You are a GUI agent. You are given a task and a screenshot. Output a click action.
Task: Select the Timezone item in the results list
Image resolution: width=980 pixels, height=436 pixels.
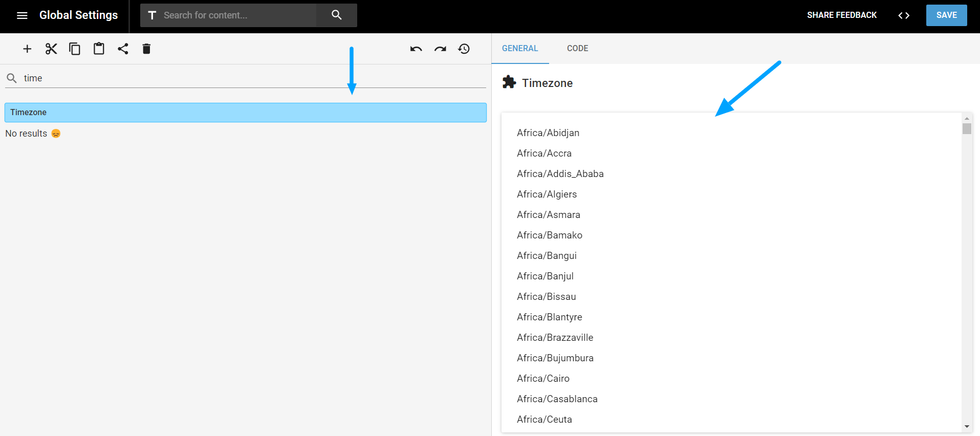pos(245,113)
